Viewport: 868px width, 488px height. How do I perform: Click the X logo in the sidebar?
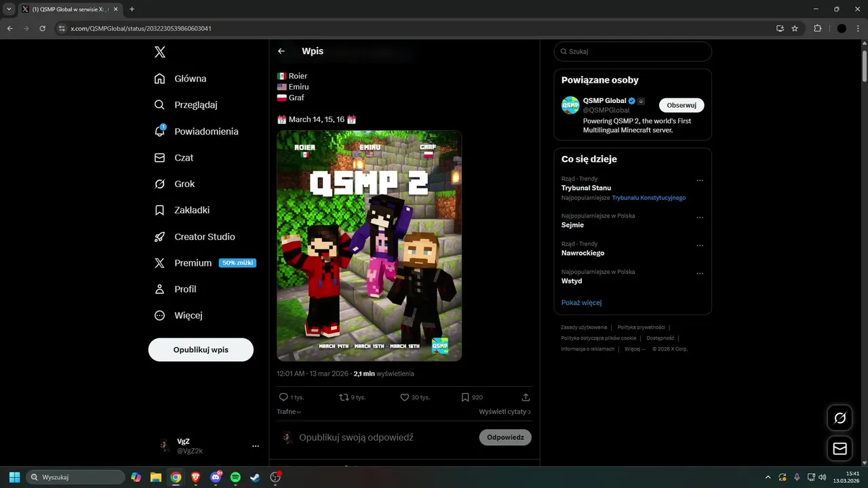pos(159,52)
